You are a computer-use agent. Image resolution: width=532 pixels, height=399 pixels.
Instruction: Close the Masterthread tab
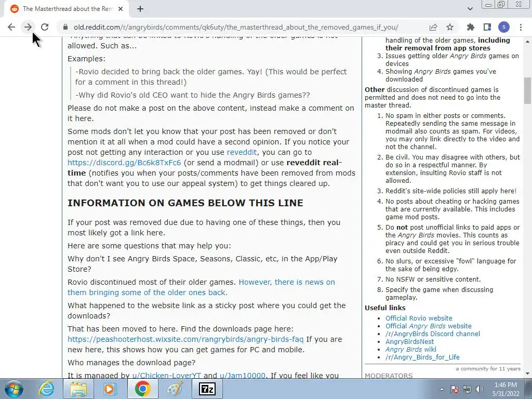pos(121,9)
